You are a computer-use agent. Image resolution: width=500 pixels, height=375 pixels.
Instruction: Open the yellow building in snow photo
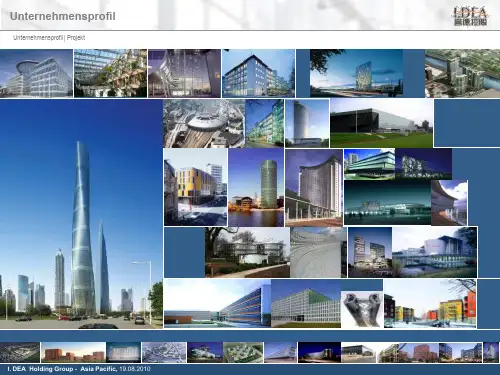pyautogui.click(x=196, y=187)
